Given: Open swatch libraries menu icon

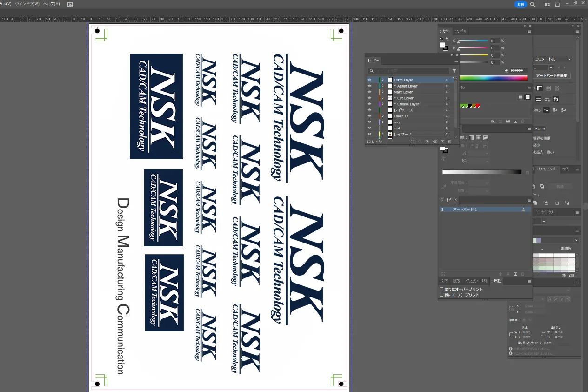Looking at the screenshot, I should pyautogui.click(x=493, y=122).
